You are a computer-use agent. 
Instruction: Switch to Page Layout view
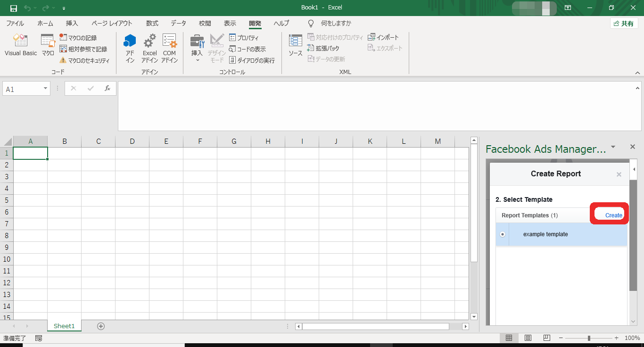[528, 338]
